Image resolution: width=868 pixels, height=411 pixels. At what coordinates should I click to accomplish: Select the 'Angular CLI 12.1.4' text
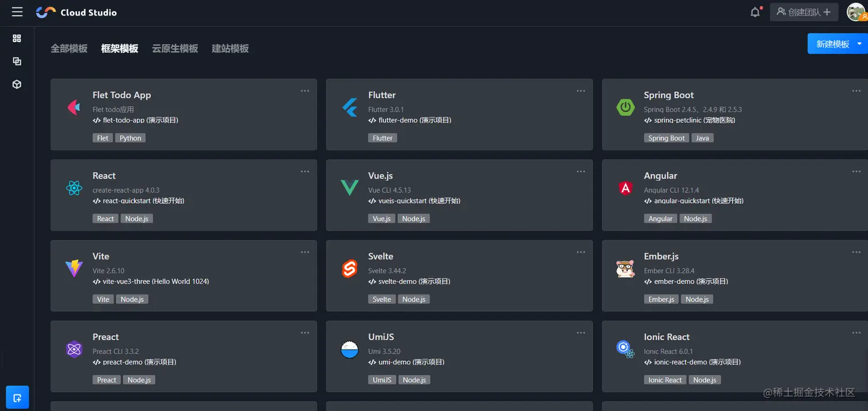[x=671, y=190]
